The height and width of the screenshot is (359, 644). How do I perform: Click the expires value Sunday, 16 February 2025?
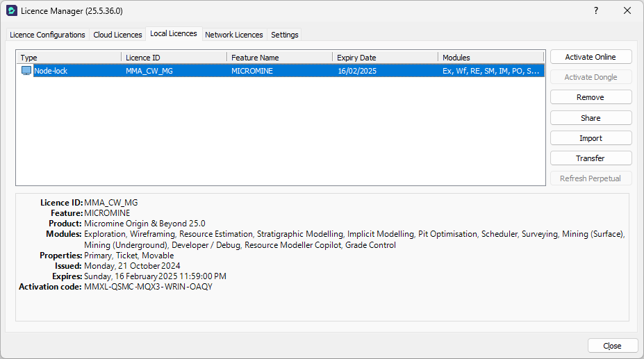(155, 276)
